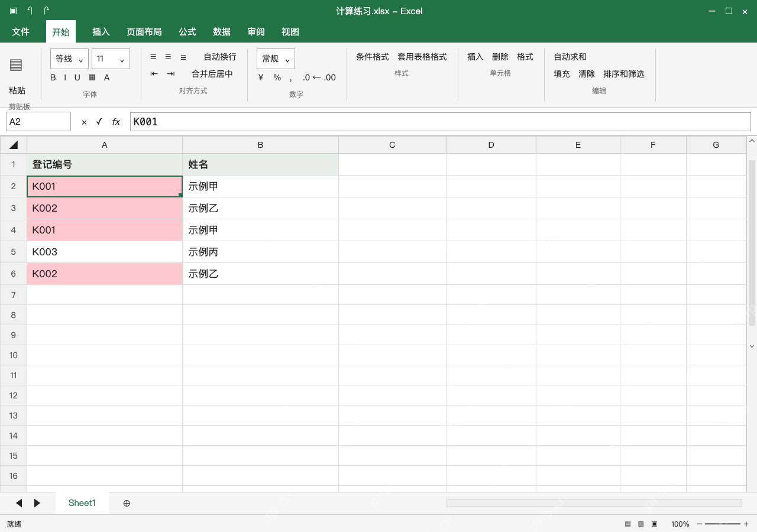Click zoom in plus on zoom slider

tap(746, 524)
